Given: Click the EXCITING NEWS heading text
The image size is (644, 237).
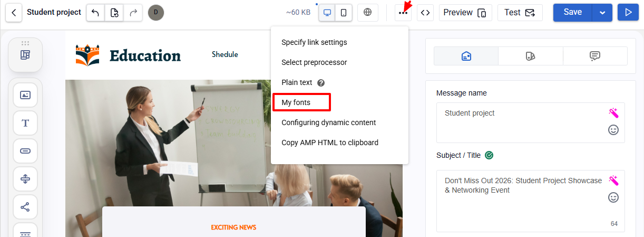Looking at the screenshot, I should click(233, 227).
